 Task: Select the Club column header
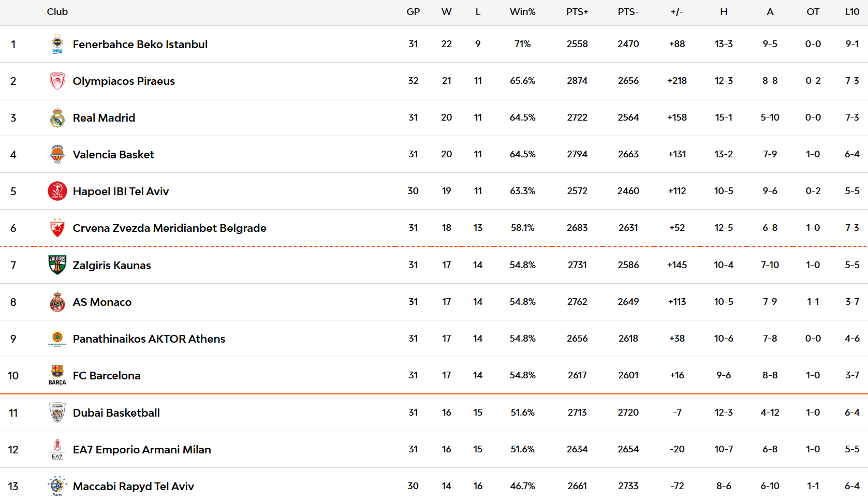point(57,12)
